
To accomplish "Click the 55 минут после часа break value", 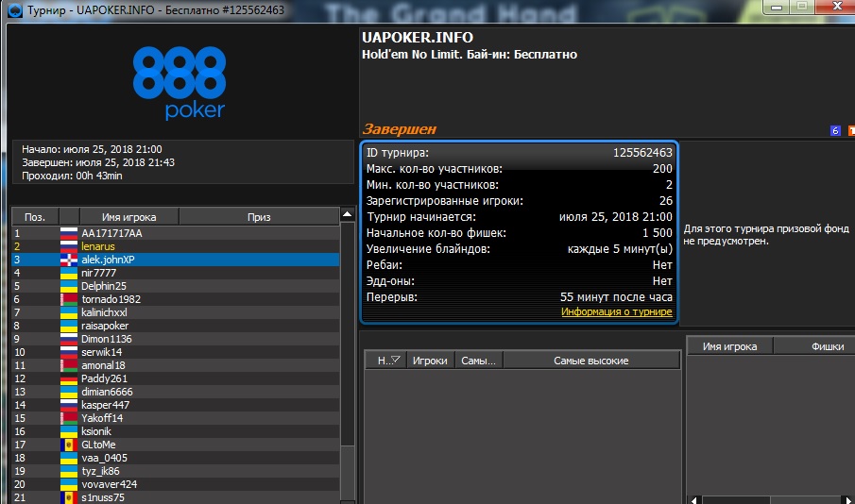I will [616, 297].
